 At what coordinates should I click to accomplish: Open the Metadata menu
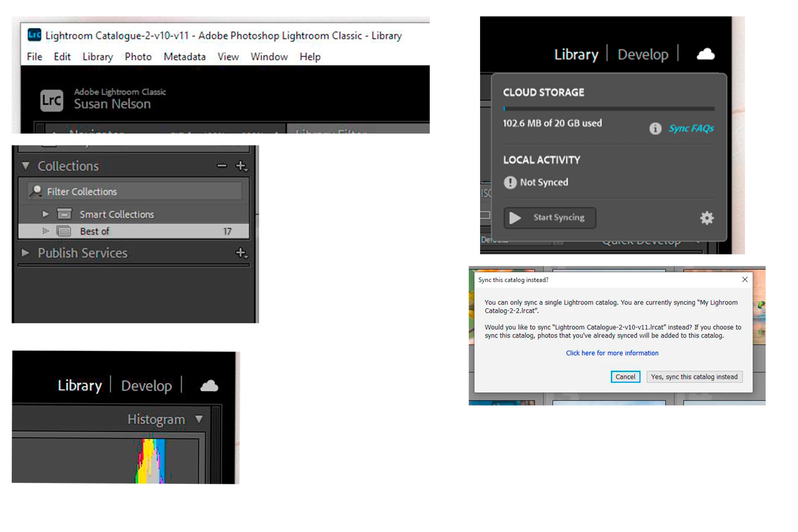[184, 57]
